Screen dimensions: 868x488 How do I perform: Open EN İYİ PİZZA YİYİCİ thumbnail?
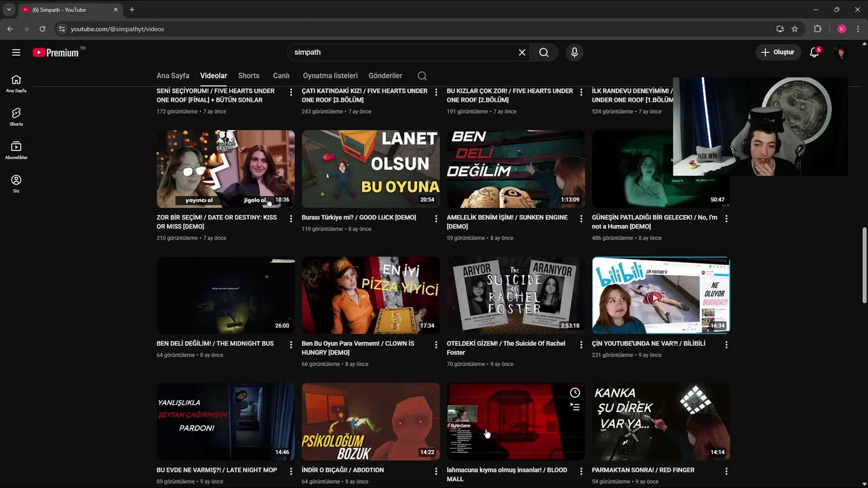coord(370,295)
